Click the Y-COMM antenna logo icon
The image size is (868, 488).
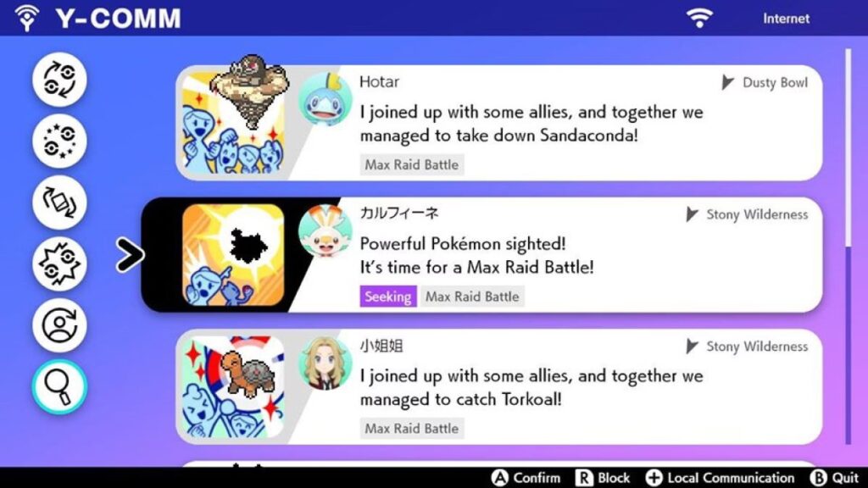pyautogui.click(x=26, y=18)
